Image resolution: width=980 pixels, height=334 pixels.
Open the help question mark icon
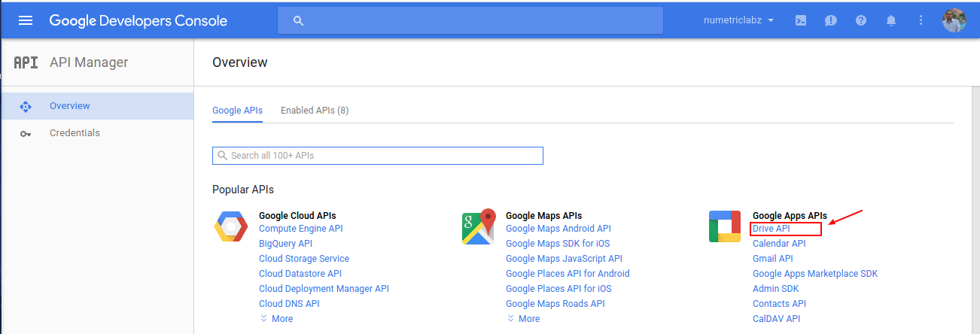(x=861, y=20)
